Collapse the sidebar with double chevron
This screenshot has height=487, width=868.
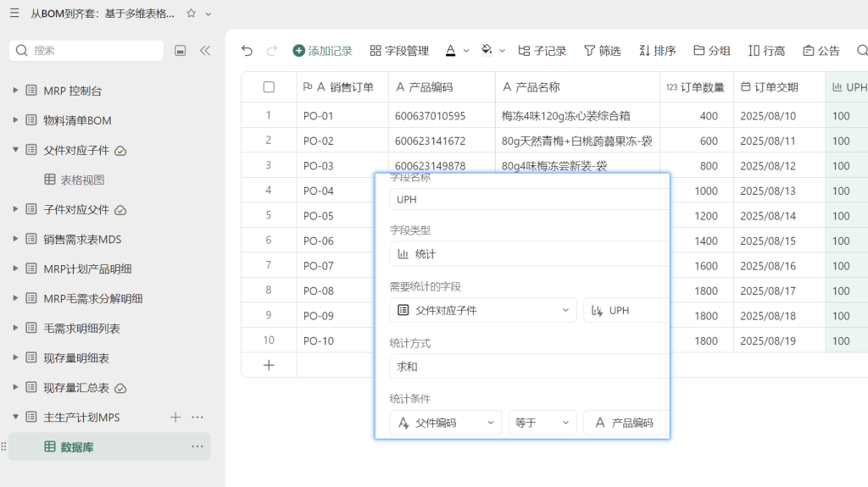205,51
